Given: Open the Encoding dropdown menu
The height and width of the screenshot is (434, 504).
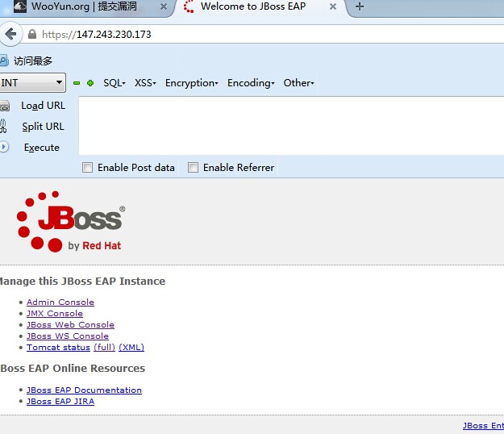Looking at the screenshot, I should 251,83.
